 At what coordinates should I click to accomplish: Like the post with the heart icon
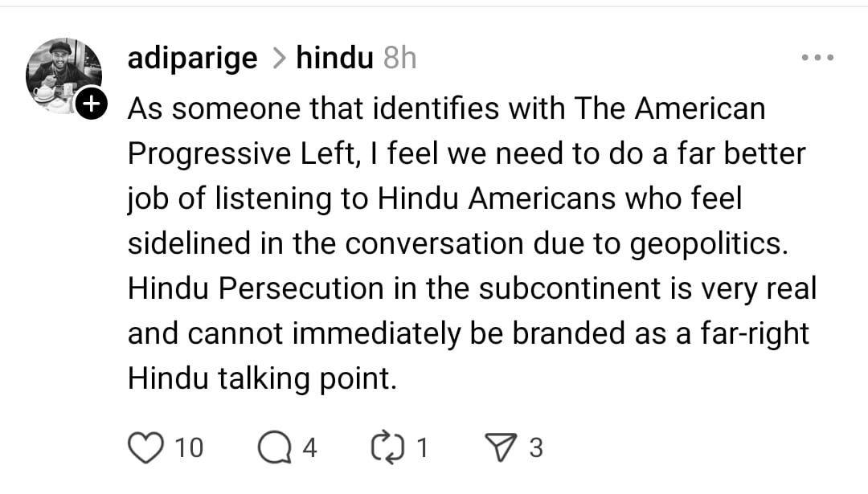(x=145, y=447)
